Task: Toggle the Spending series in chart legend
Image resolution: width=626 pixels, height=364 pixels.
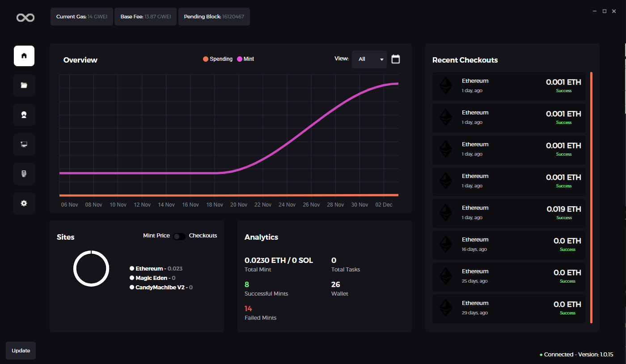Action: 218,59
